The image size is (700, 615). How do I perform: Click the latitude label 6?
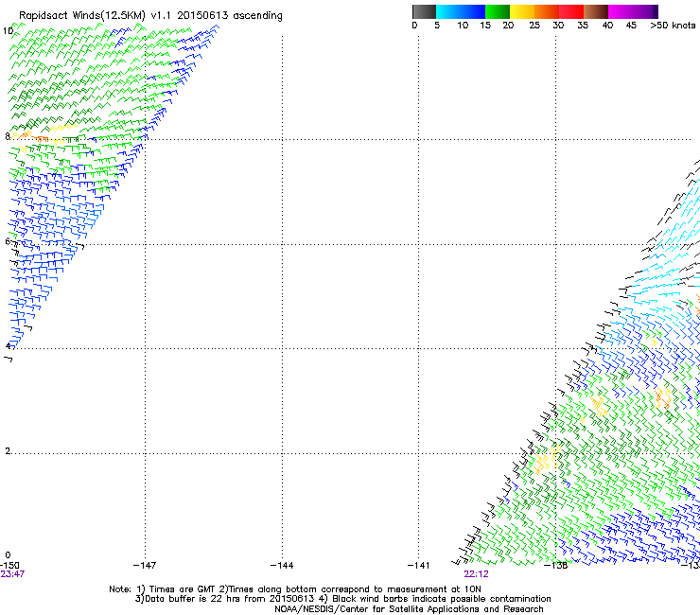click(x=8, y=241)
